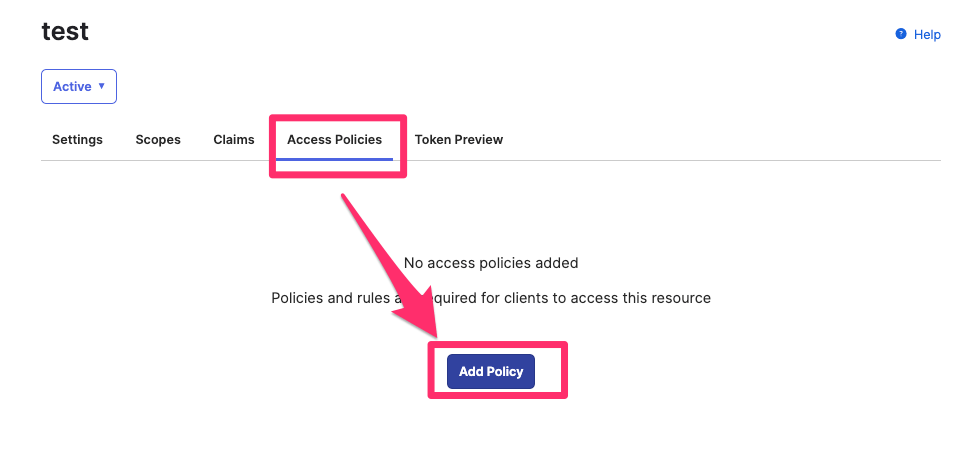Click the small triangle arrow beside Active
The width and height of the screenshot is (977, 452).
point(102,86)
